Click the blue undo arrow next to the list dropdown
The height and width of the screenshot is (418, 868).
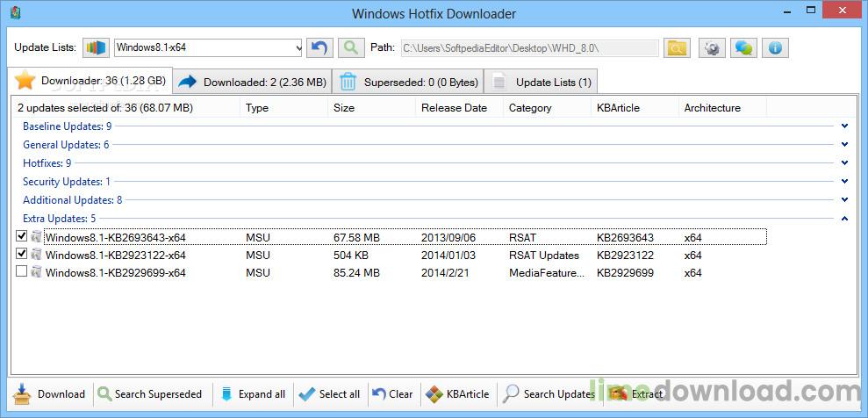point(319,47)
